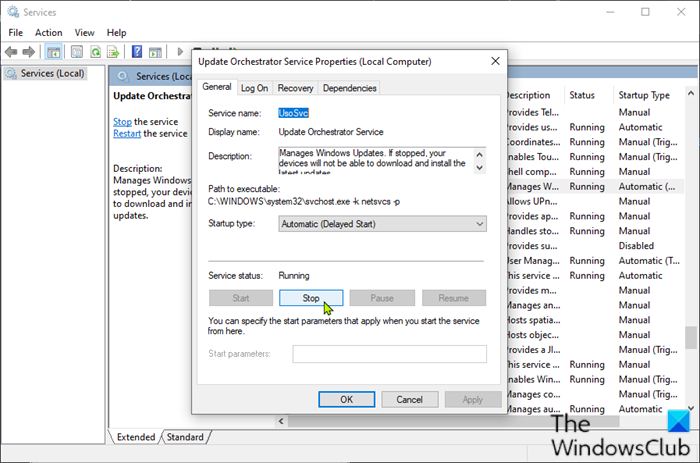Click the 'Disabled' startup type cell
The width and height of the screenshot is (700, 463).
[x=636, y=246]
